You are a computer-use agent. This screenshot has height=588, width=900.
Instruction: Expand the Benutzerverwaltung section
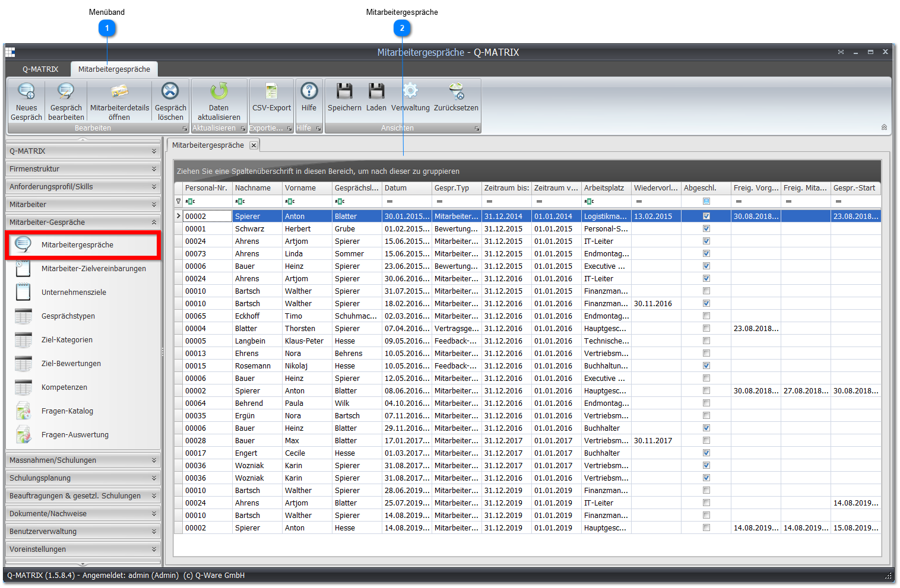(83, 532)
